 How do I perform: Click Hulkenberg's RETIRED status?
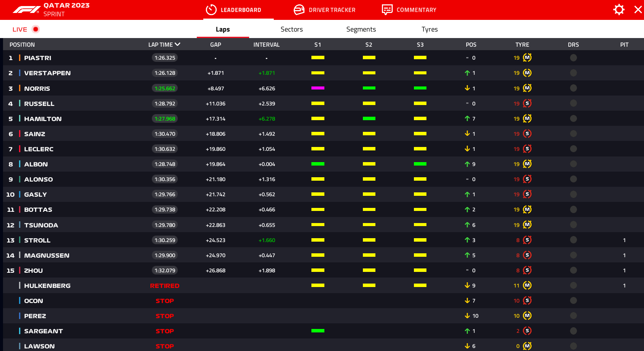tap(165, 286)
